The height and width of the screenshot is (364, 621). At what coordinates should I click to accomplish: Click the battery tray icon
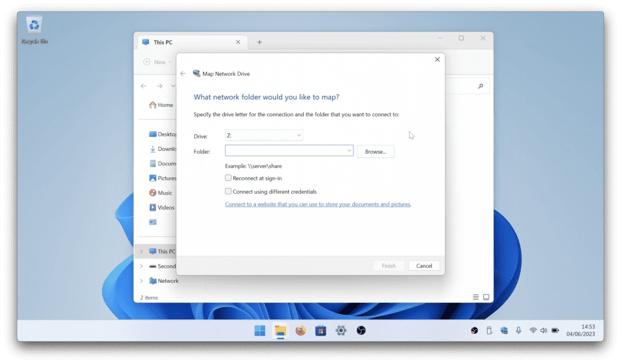[556, 330]
